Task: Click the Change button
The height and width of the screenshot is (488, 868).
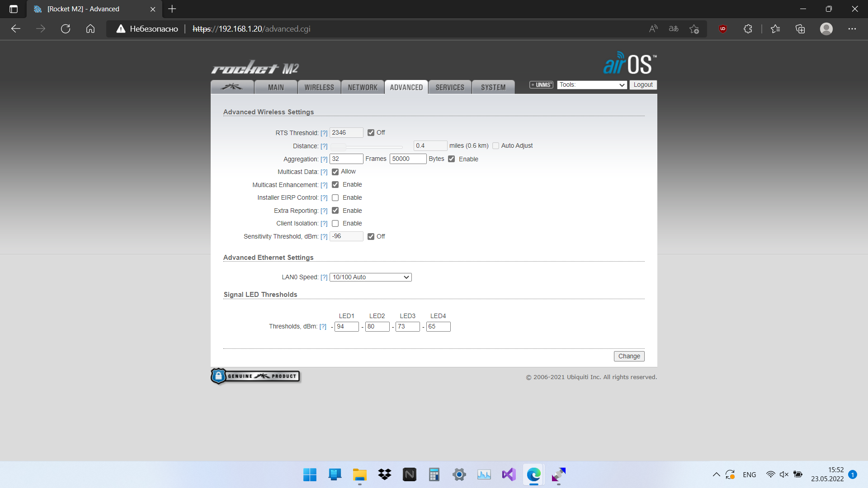Action: click(x=629, y=356)
